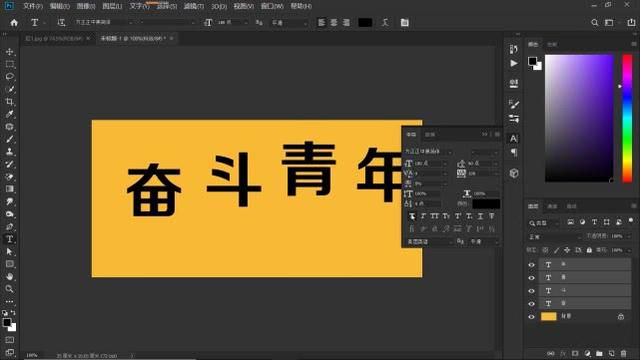Select the Zoom tool
Screen dimensions: 640x360
pyautogui.click(x=10, y=289)
